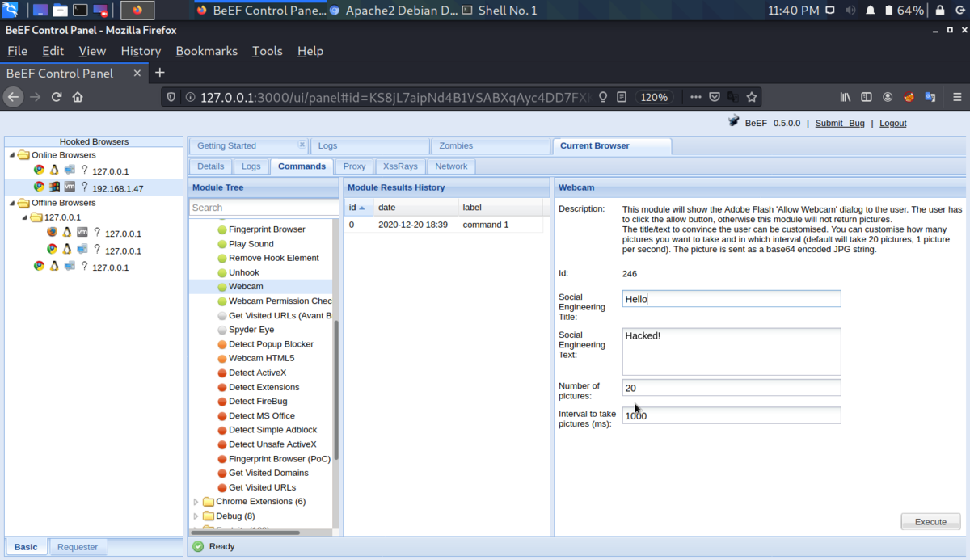Click the Chrome icon beside 192.168.1.47
970x560 pixels.
click(x=39, y=187)
